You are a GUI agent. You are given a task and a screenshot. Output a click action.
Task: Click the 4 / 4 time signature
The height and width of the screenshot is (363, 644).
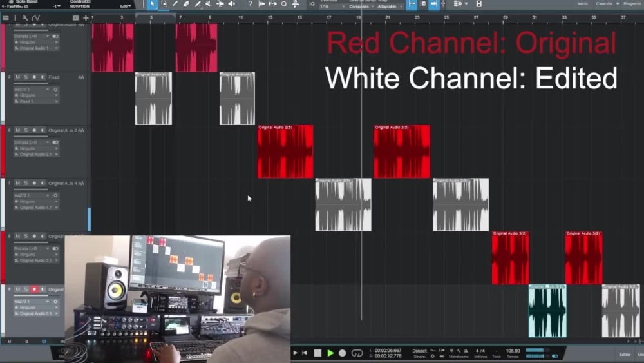[480, 351]
